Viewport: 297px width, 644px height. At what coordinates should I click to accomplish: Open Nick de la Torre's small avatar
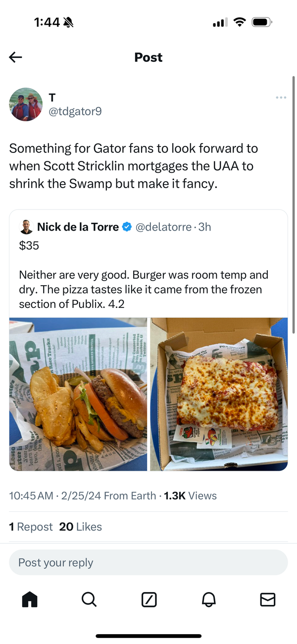tap(26, 227)
